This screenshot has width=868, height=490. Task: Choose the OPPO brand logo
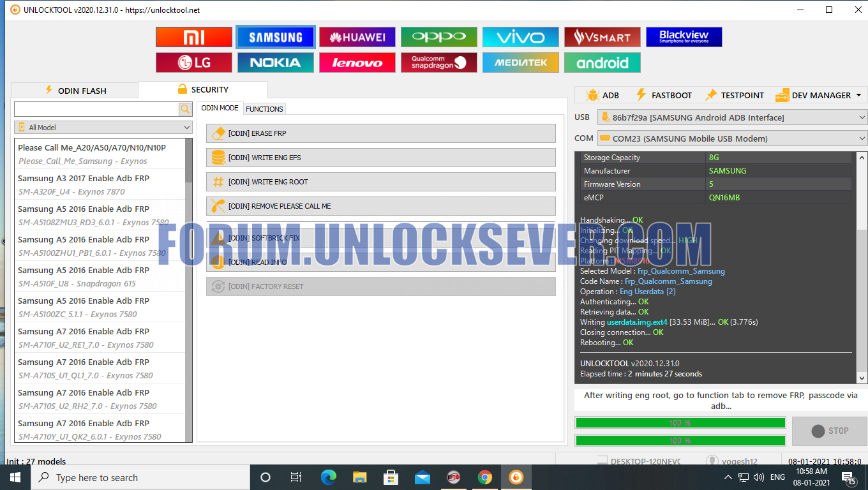[439, 37]
